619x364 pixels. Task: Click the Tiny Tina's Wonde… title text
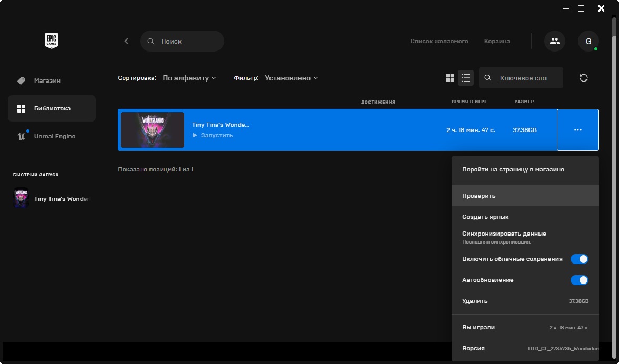pyautogui.click(x=220, y=125)
